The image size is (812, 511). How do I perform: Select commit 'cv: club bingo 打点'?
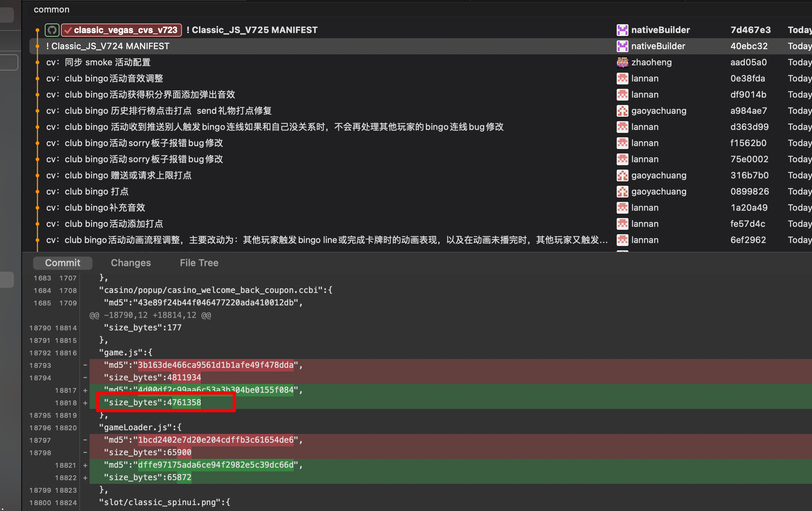pos(87,192)
